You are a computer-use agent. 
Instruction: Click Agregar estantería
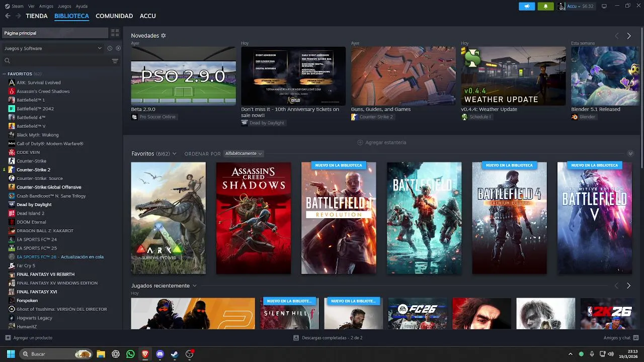coord(386,142)
